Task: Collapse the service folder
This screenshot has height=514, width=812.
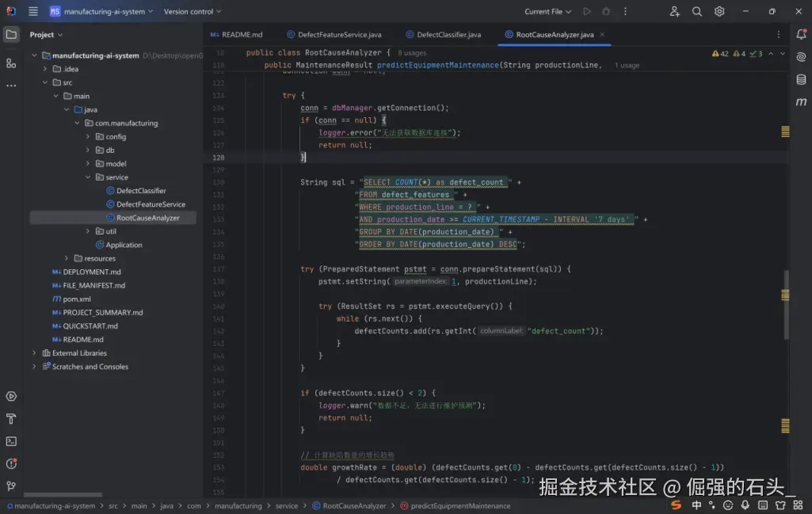Action: (88, 177)
